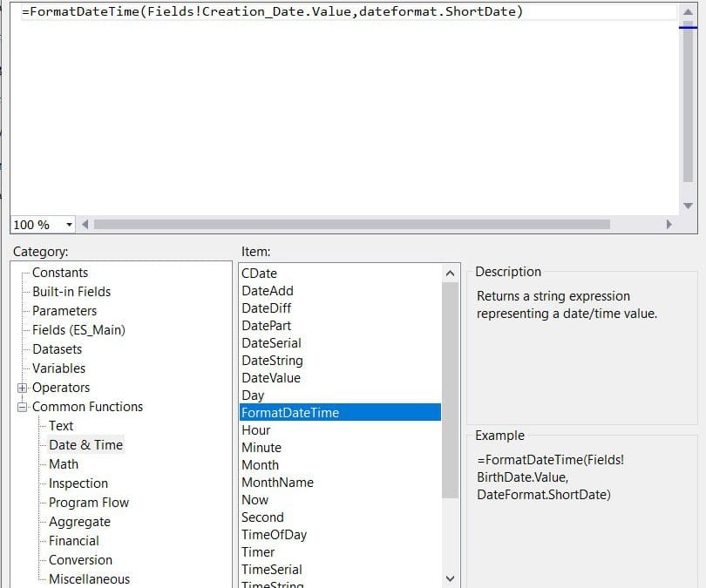Select the Aggregate function category
Screen dimensions: 706x588
pos(79,522)
